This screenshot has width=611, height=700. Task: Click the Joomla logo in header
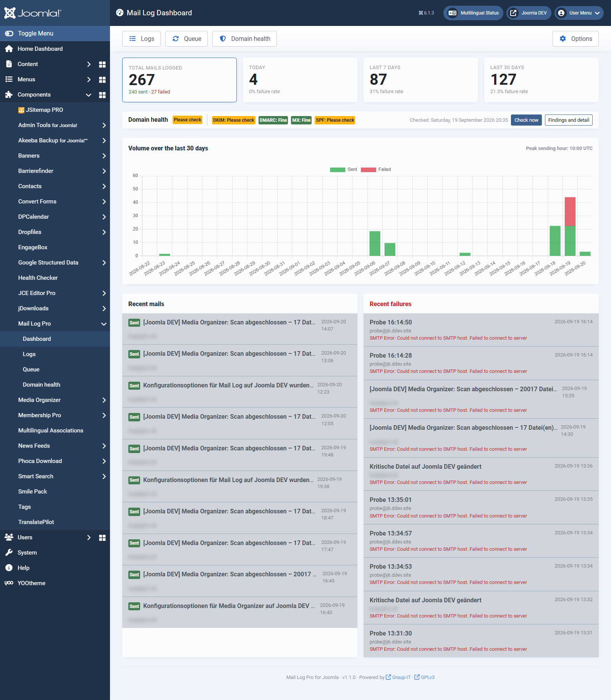[32, 13]
